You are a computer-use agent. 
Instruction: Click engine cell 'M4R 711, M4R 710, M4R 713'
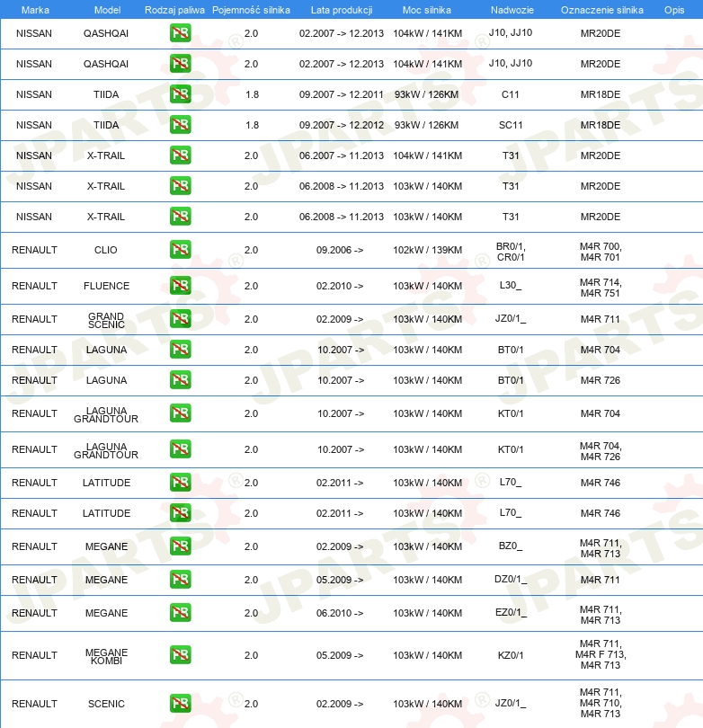tap(601, 703)
